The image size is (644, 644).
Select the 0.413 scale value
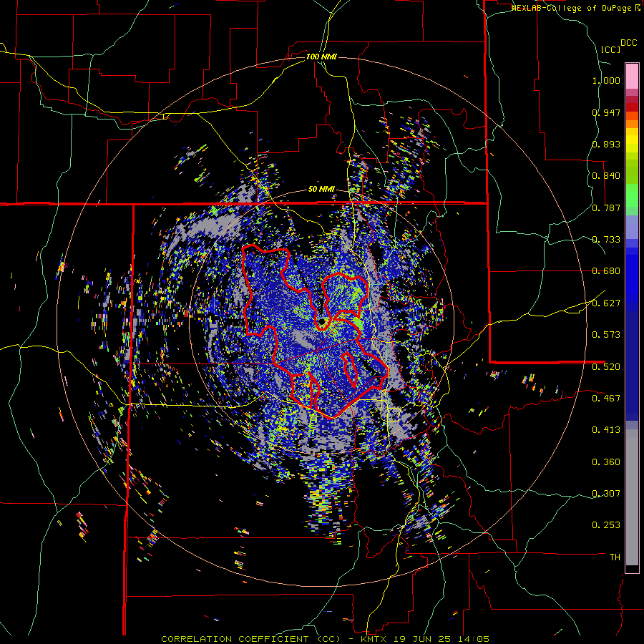coord(606,430)
